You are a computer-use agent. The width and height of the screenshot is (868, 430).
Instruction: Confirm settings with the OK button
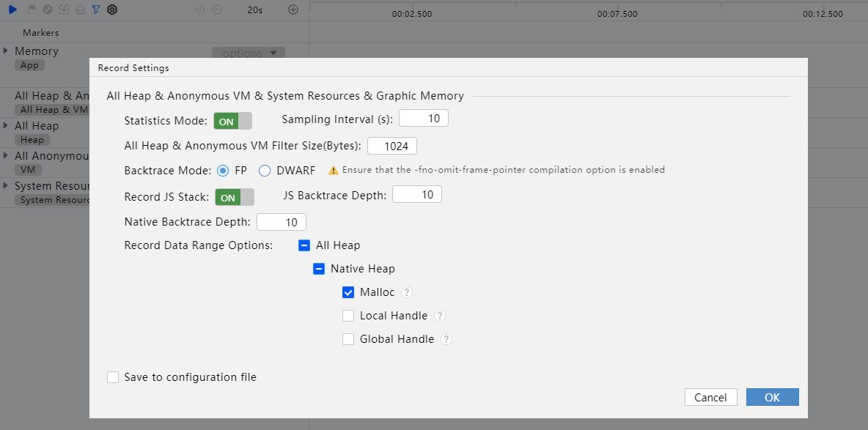772,397
